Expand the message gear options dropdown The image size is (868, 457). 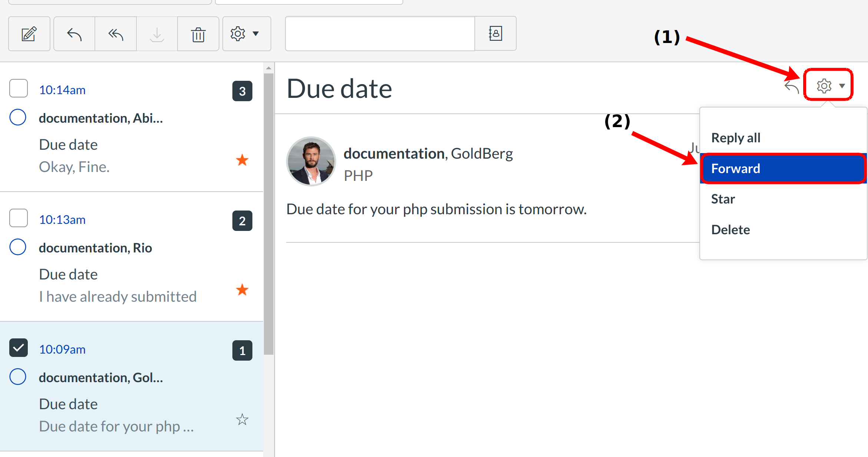coord(828,85)
